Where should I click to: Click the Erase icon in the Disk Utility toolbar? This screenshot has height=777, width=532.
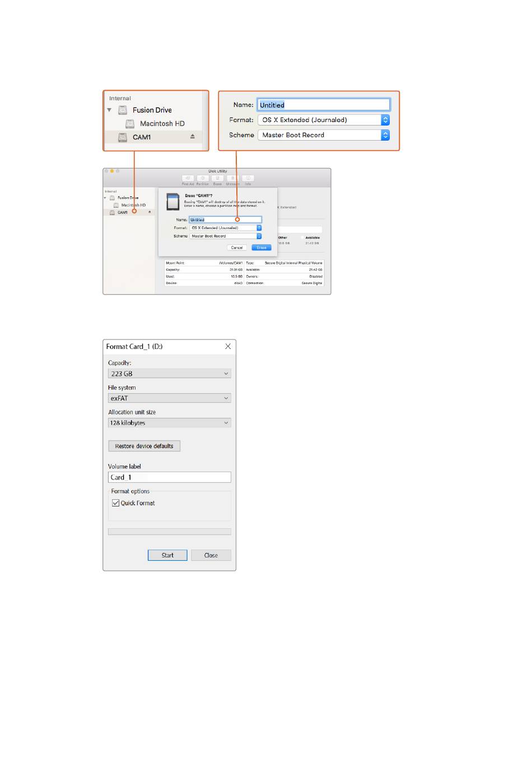[x=217, y=178]
